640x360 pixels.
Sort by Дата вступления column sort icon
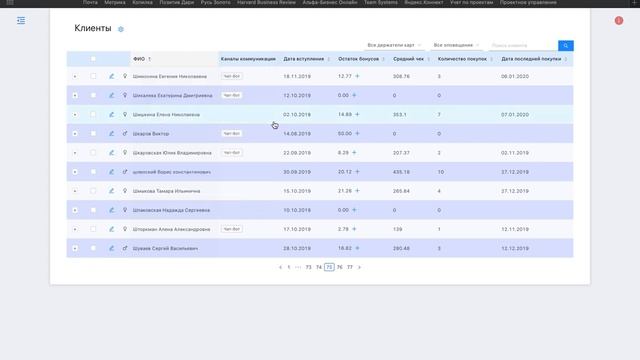pos(329,59)
